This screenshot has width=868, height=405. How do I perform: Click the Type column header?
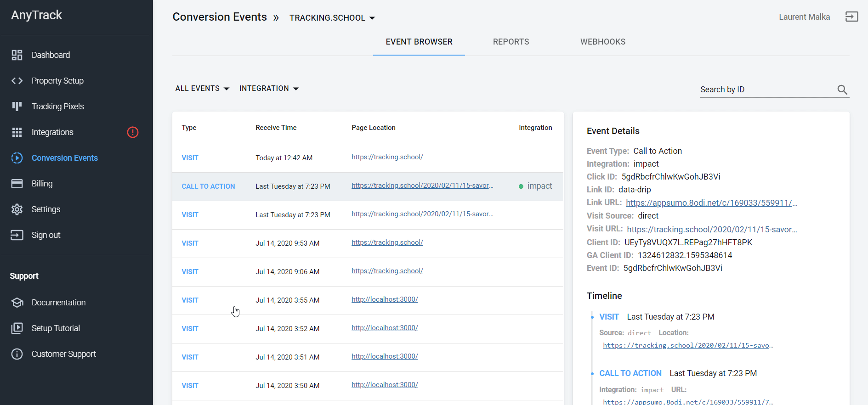click(x=189, y=128)
